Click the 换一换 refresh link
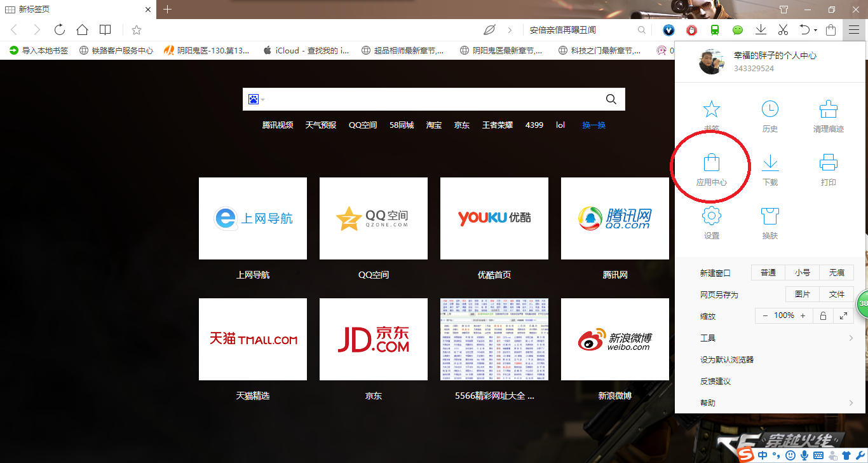The image size is (868, 463). [593, 125]
